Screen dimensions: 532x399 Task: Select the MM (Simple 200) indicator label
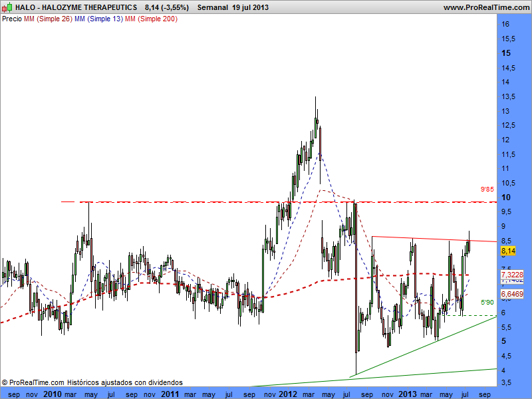(152, 19)
